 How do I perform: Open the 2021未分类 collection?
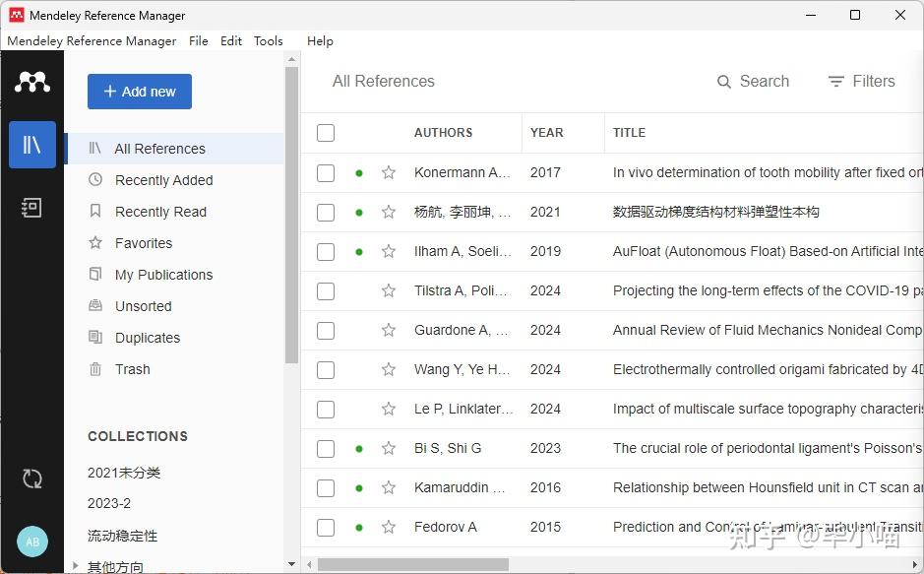pyautogui.click(x=124, y=473)
